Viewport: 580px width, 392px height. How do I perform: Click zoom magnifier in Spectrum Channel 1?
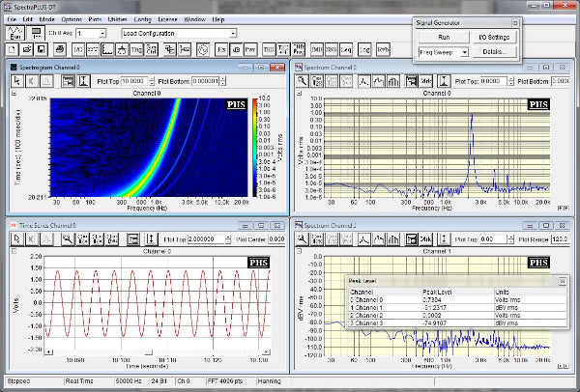click(x=303, y=239)
